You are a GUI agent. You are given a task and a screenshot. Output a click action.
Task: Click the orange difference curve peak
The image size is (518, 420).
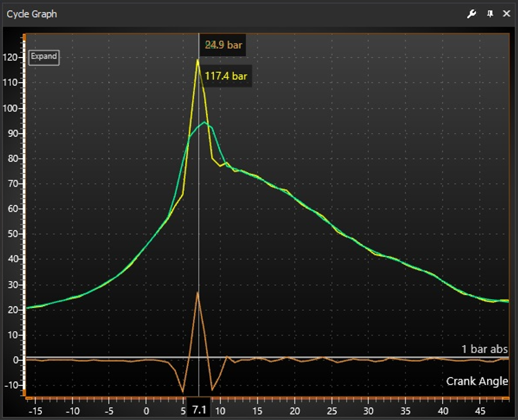pos(198,292)
